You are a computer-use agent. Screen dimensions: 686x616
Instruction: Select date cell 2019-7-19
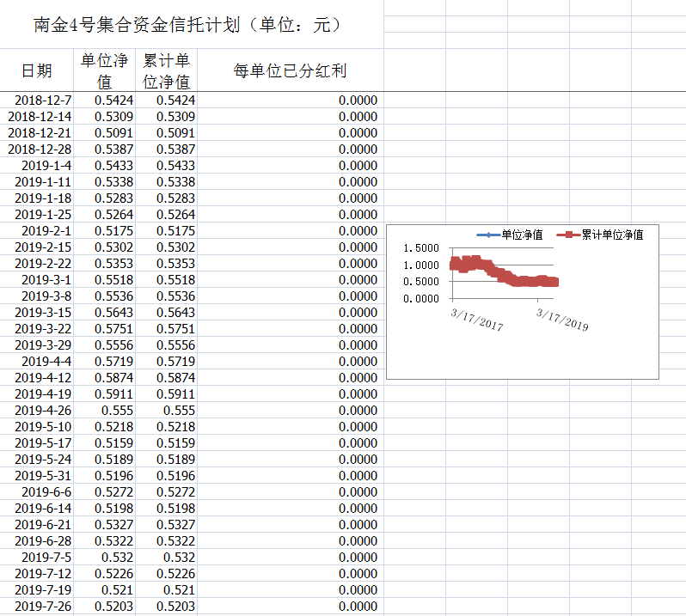tap(37, 589)
